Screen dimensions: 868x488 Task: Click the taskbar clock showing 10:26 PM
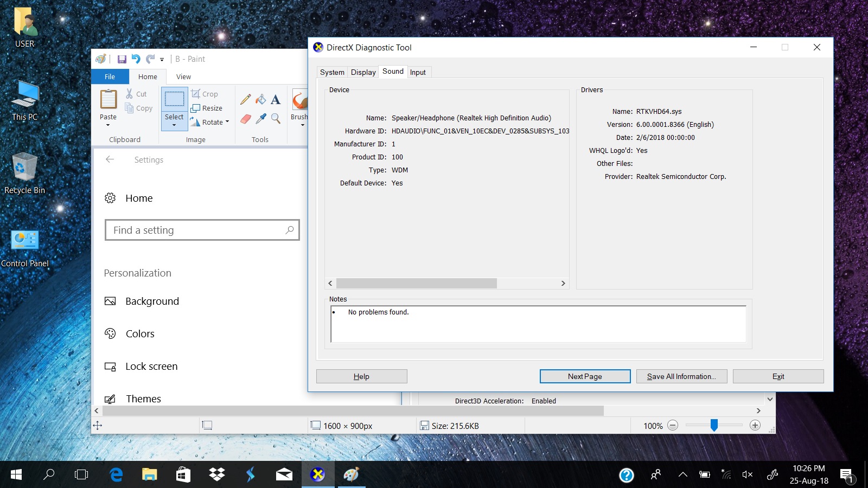[x=809, y=474]
